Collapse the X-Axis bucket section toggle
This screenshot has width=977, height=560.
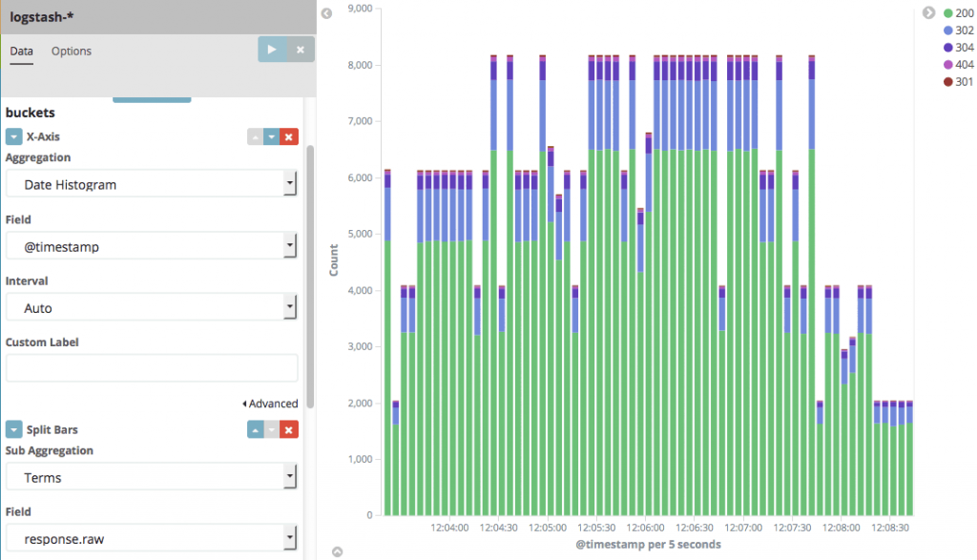[x=14, y=137]
